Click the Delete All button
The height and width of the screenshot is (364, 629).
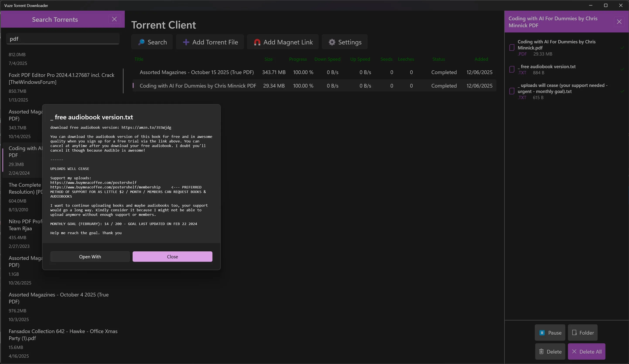pyautogui.click(x=586, y=352)
